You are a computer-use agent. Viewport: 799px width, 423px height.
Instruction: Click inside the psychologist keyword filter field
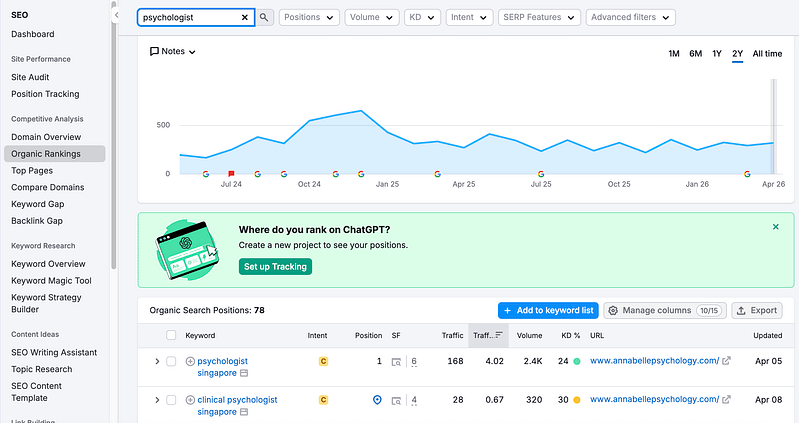(190, 18)
